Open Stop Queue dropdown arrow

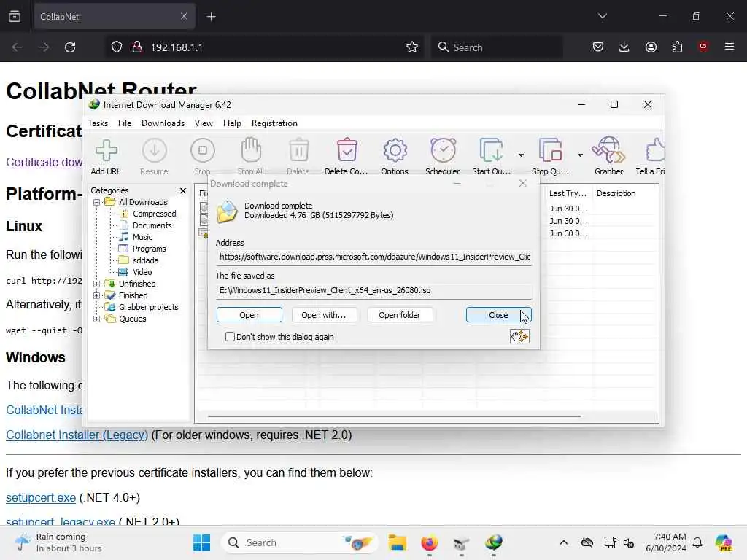click(x=580, y=155)
